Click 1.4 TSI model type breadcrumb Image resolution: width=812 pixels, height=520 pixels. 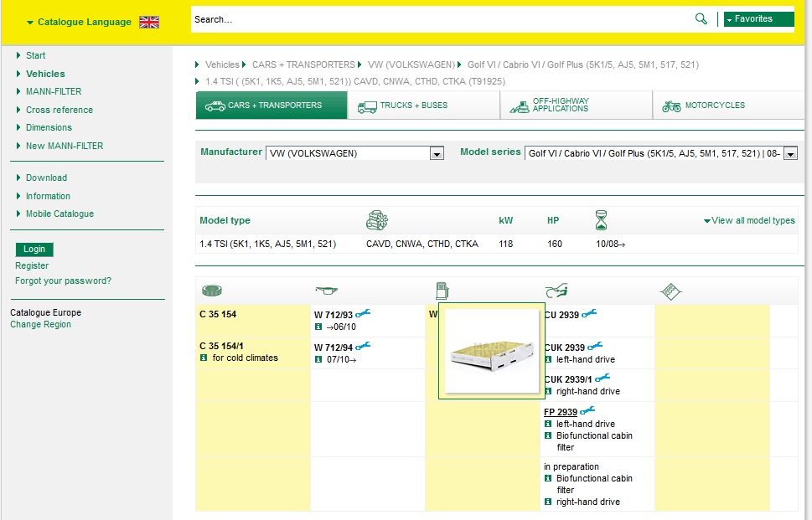coord(355,81)
